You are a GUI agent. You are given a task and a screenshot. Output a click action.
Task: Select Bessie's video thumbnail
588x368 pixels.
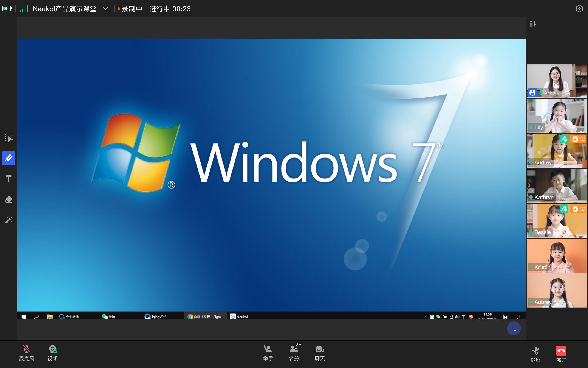click(x=557, y=220)
